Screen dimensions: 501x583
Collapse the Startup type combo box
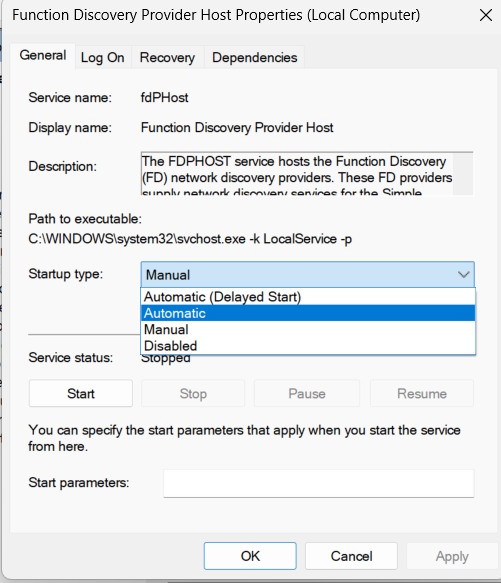pyautogui.click(x=308, y=274)
